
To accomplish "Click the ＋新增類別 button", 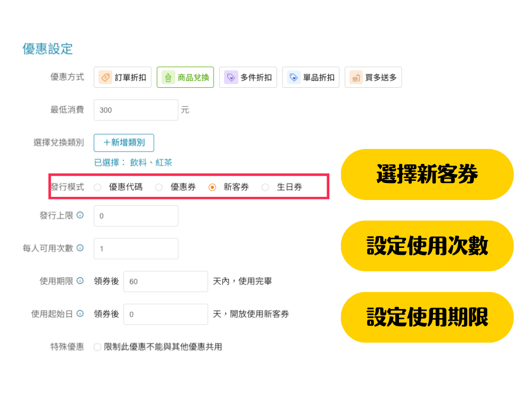I will click(x=123, y=143).
